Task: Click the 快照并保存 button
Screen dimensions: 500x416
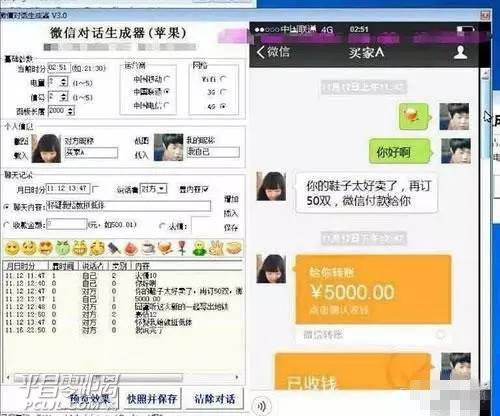Action: (x=152, y=398)
